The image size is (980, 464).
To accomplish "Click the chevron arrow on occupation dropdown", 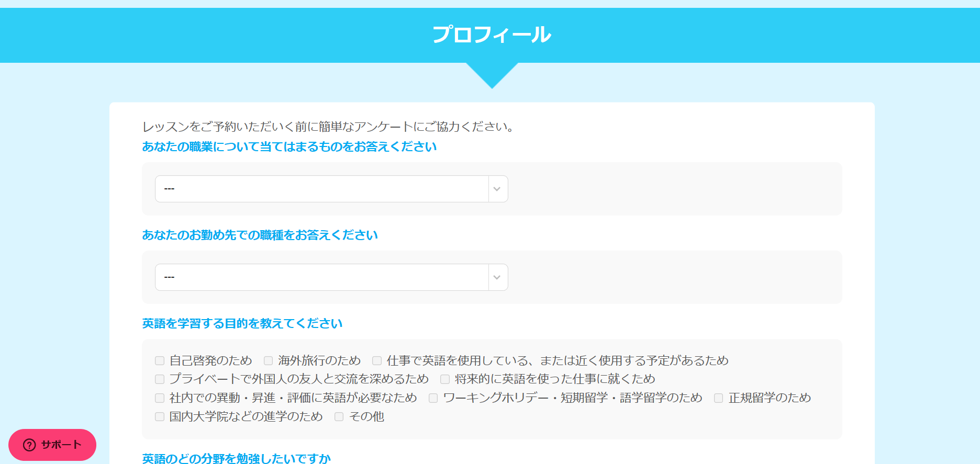I will click(x=497, y=189).
